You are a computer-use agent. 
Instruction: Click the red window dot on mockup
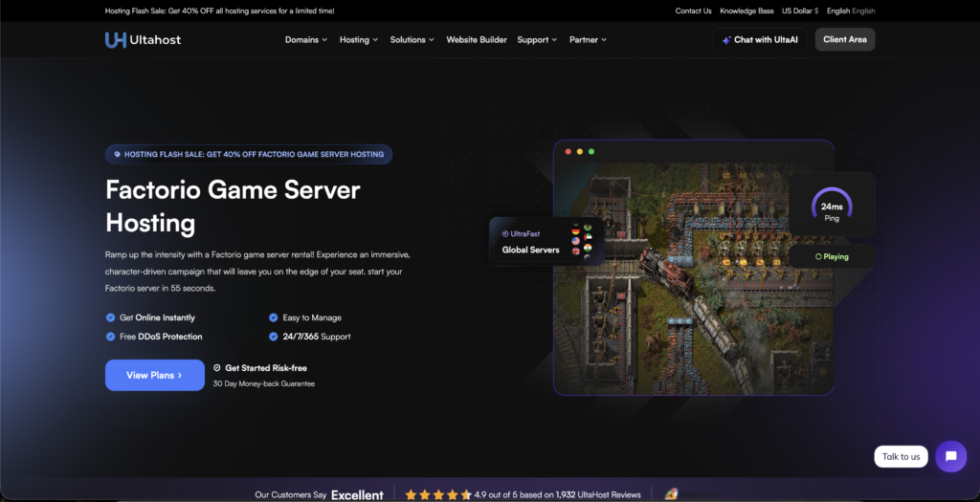click(x=568, y=152)
